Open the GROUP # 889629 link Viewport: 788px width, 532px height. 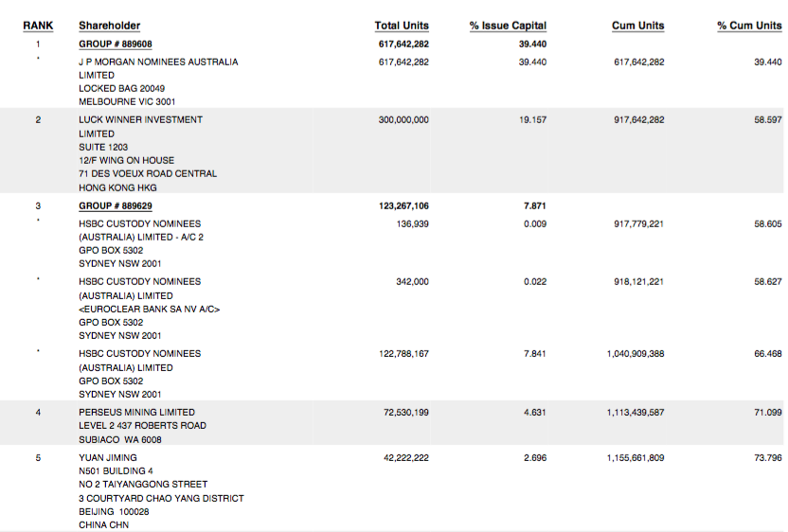[x=116, y=205]
